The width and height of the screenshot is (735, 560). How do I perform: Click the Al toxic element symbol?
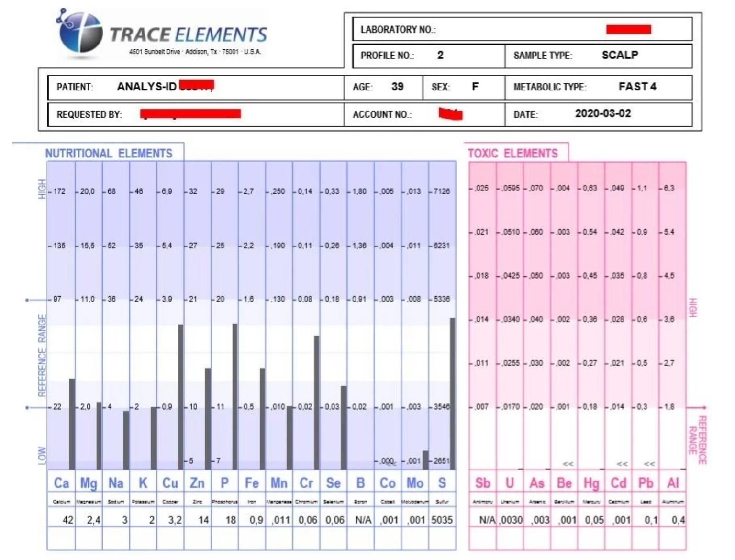coord(673,483)
